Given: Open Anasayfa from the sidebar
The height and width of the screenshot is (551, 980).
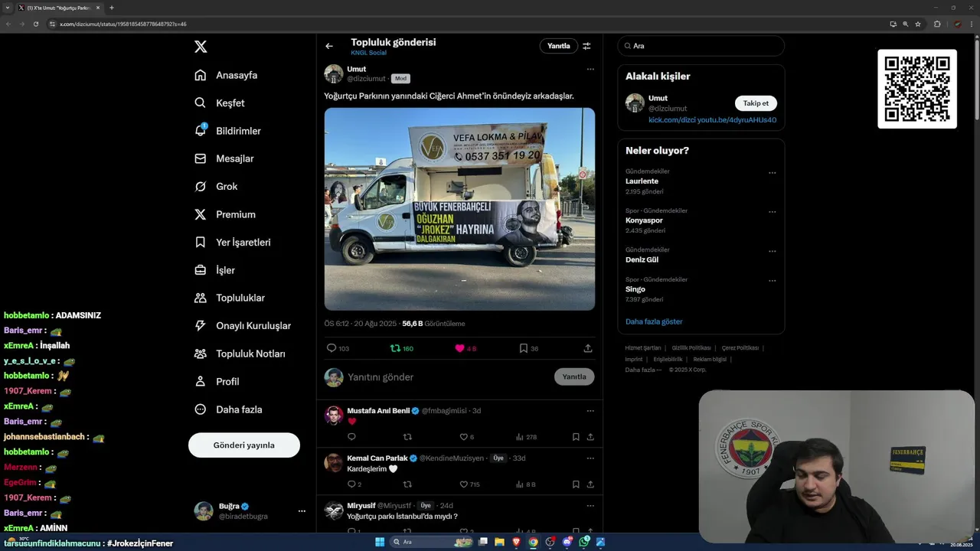Looking at the screenshot, I should [226, 75].
